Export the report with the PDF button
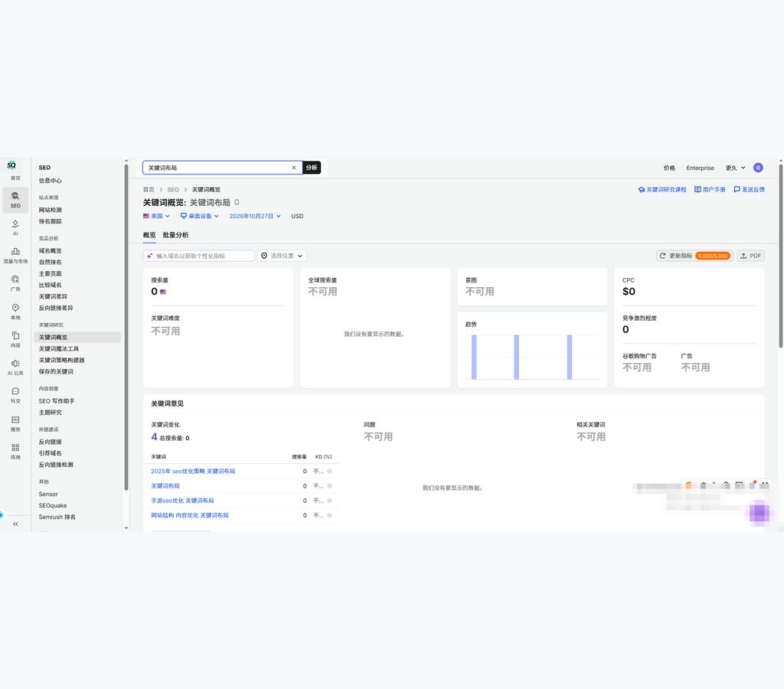Screen dimensions: 784x689 (750, 256)
